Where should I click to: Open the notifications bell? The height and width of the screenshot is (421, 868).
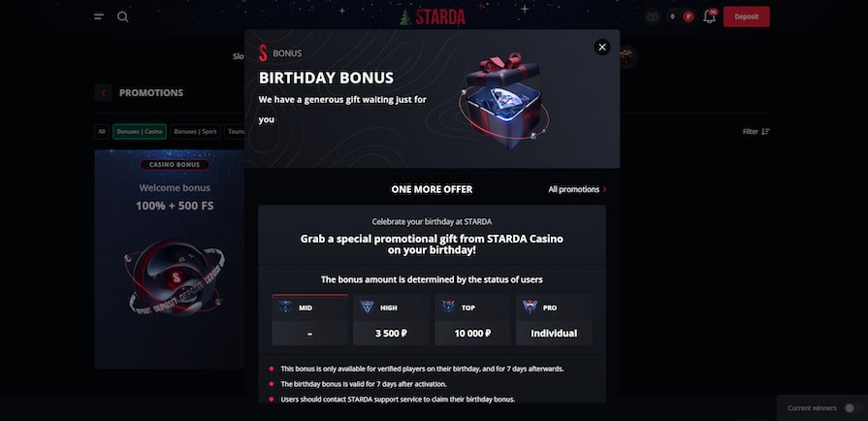[x=710, y=16]
